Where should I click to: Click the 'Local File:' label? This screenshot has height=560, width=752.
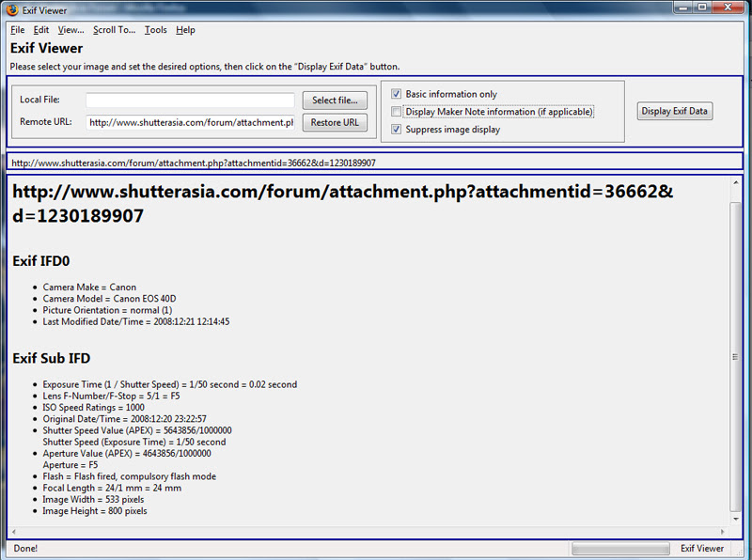39,100
